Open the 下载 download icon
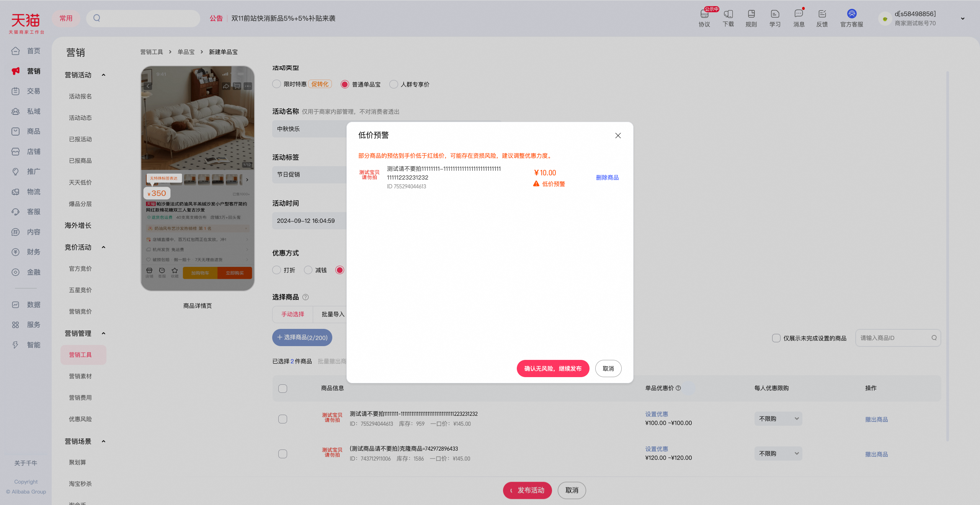 [728, 18]
